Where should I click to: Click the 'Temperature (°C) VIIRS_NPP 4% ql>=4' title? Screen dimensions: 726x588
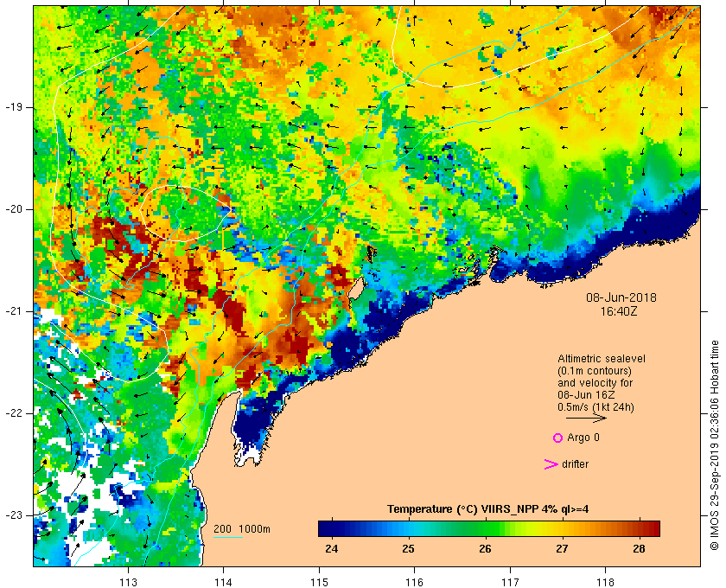[x=488, y=508]
